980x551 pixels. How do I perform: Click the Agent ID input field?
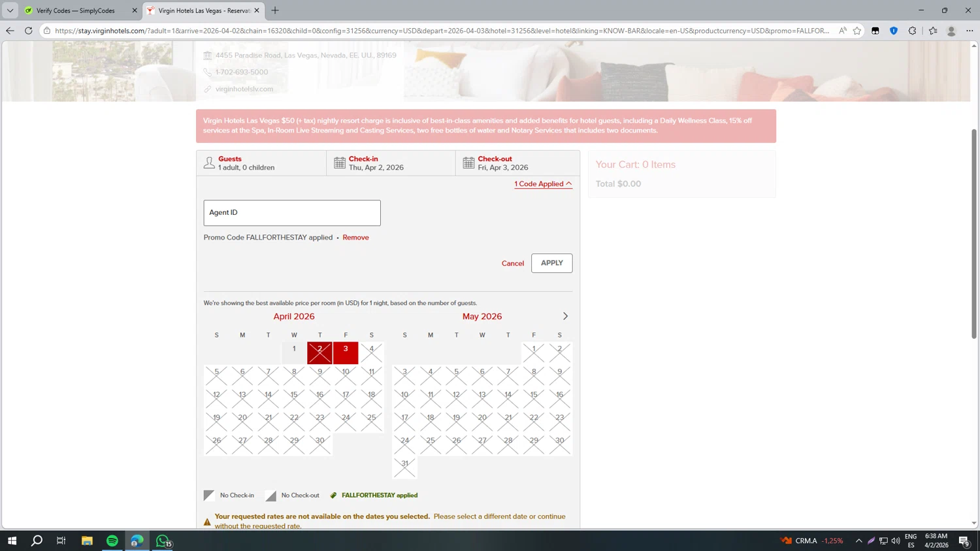pos(292,213)
